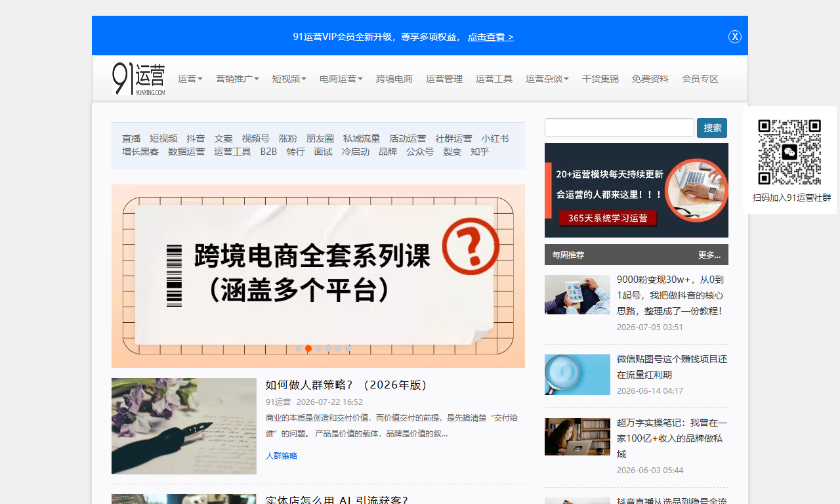Image resolution: width=840 pixels, height=504 pixels.
Task: Select the 视频号 tag
Action: tap(255, 138)
